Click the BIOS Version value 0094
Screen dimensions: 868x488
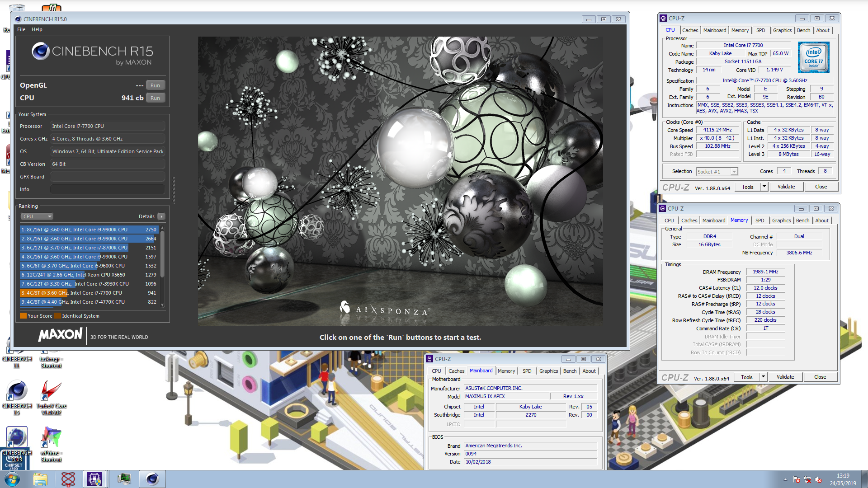pyautogui.click(x=531, y=454)
